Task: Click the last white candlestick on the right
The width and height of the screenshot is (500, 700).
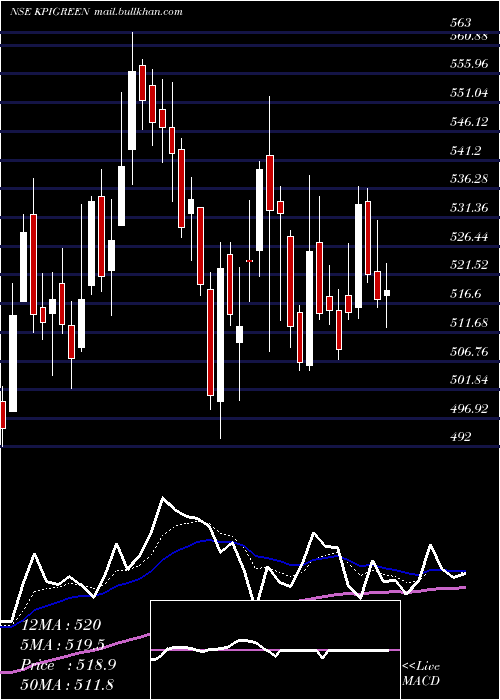Action: tap(387, 293)
